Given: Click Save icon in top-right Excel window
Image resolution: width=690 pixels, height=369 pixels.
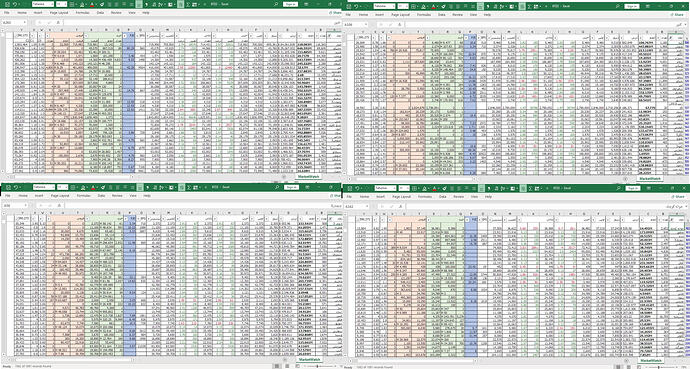Looking at the screenshot, I should (x=349, y=6).
